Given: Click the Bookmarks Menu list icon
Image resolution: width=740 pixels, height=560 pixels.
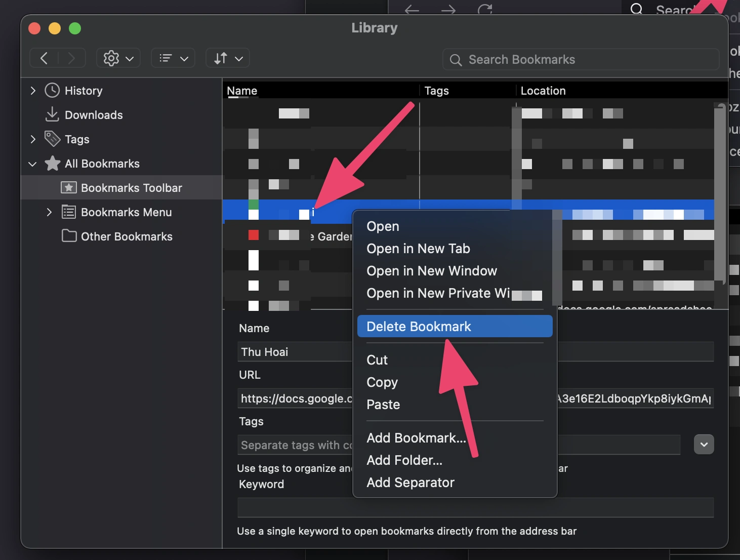Looking at the screenshot, I should point(68,212).
